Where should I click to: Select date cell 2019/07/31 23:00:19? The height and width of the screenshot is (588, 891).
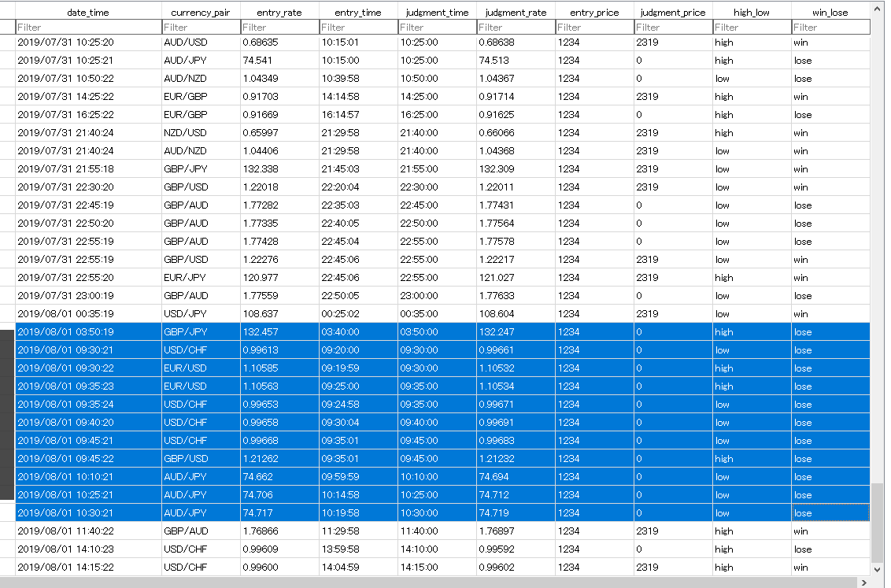coord(88,296)
